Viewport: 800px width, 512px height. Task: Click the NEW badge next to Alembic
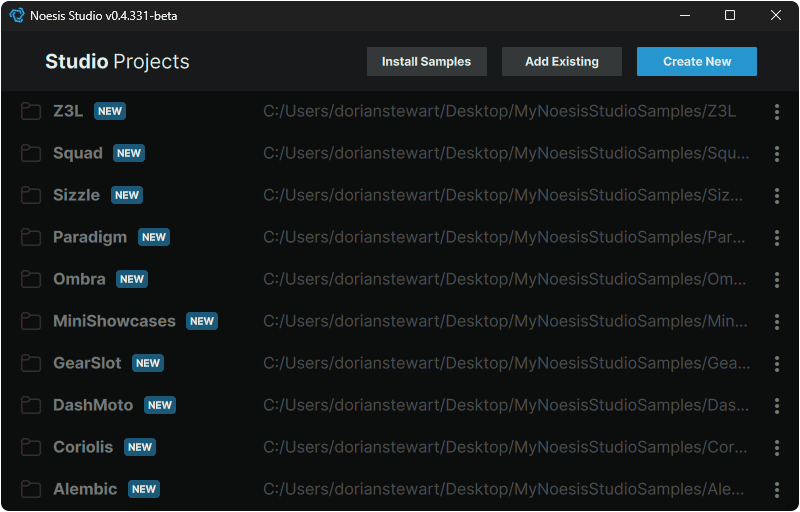point(144,489)
